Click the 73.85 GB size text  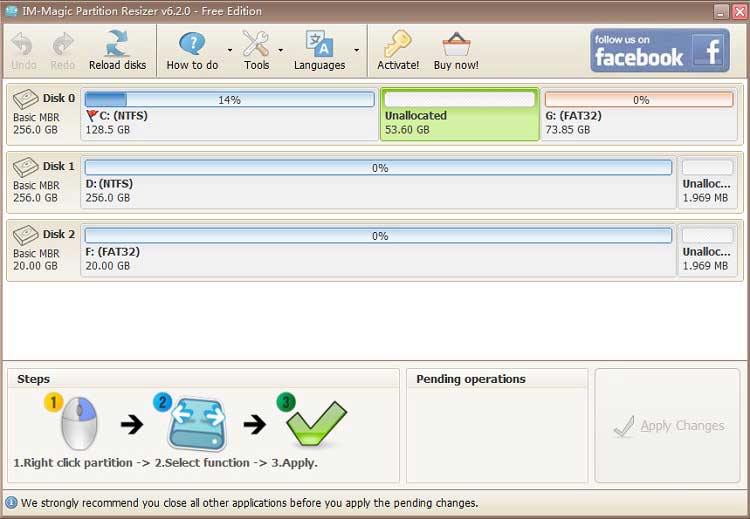567,130
